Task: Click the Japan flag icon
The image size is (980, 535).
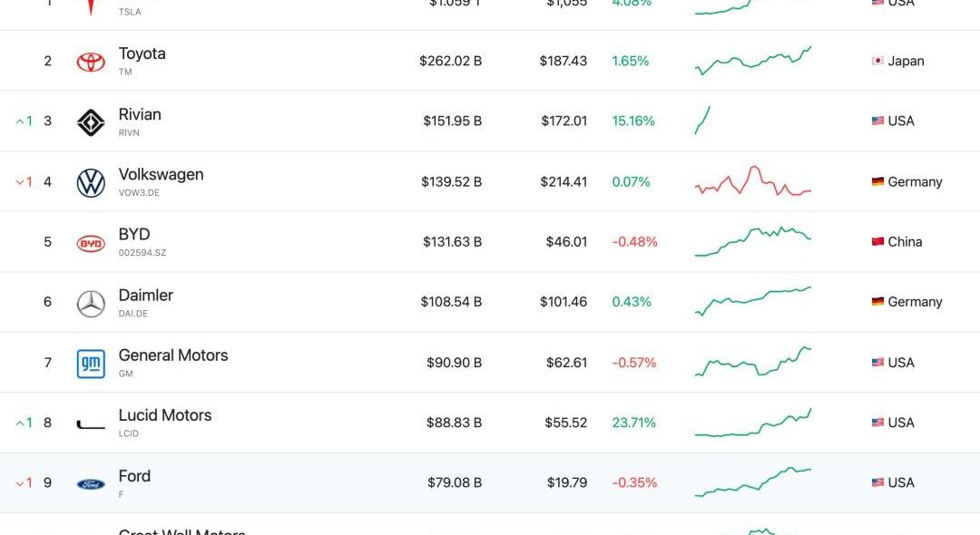Action: (x=877, y=61)
